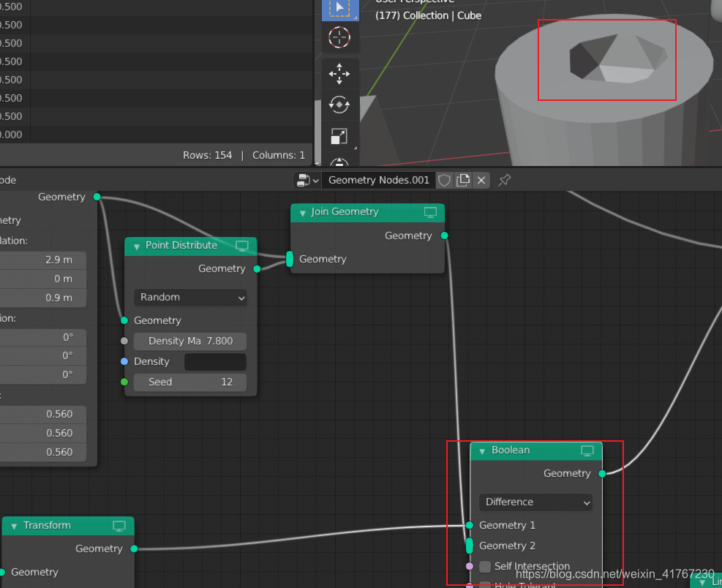Image resolution: width=722 pixels, height=588 pixels.
Task: Click the first 0.560 scale field
Action: point(43,415)
